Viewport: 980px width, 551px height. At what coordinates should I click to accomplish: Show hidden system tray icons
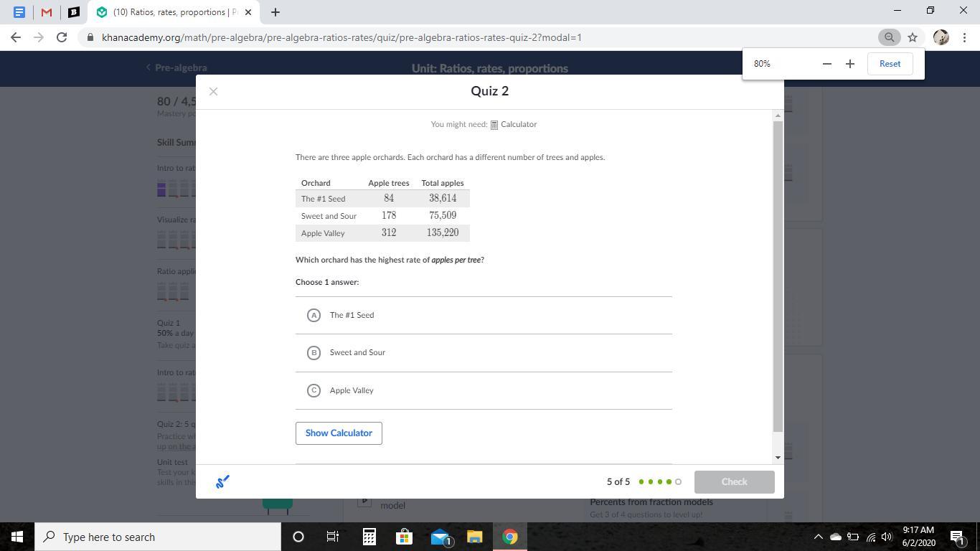818,537
